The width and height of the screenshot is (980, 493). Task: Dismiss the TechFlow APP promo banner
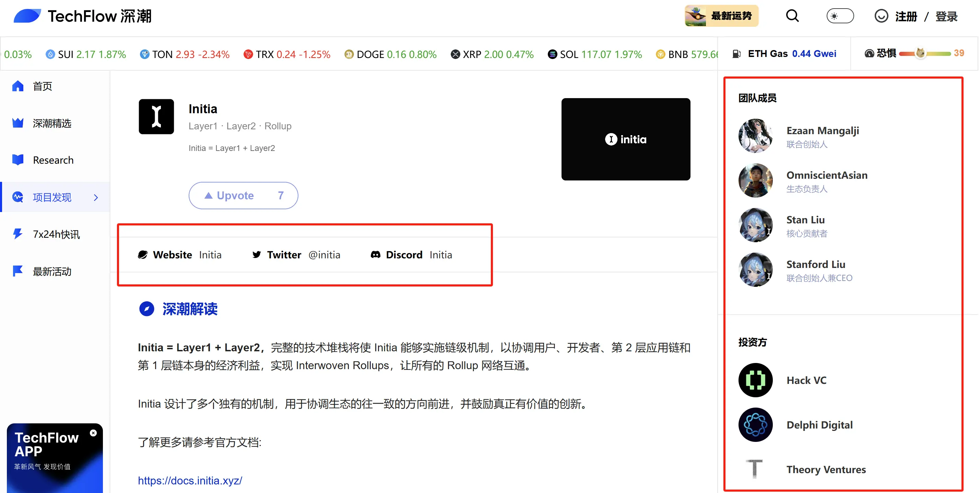(x=94, y=433)
